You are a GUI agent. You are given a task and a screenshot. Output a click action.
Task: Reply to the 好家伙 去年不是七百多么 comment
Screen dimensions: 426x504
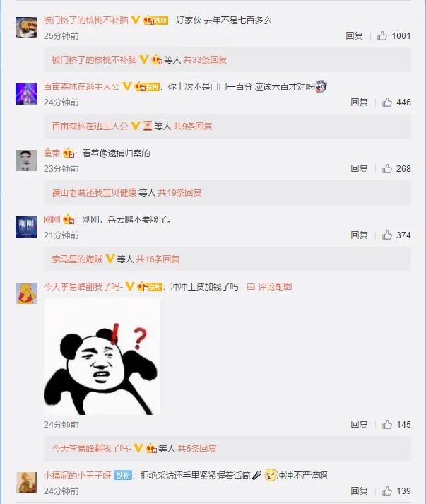pos(354,35)
